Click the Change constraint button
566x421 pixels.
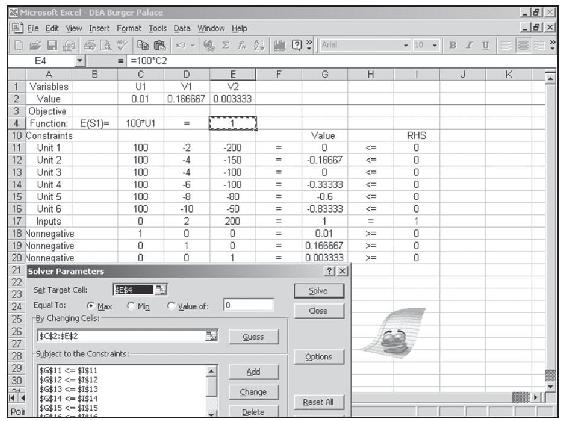pos(253,392)
